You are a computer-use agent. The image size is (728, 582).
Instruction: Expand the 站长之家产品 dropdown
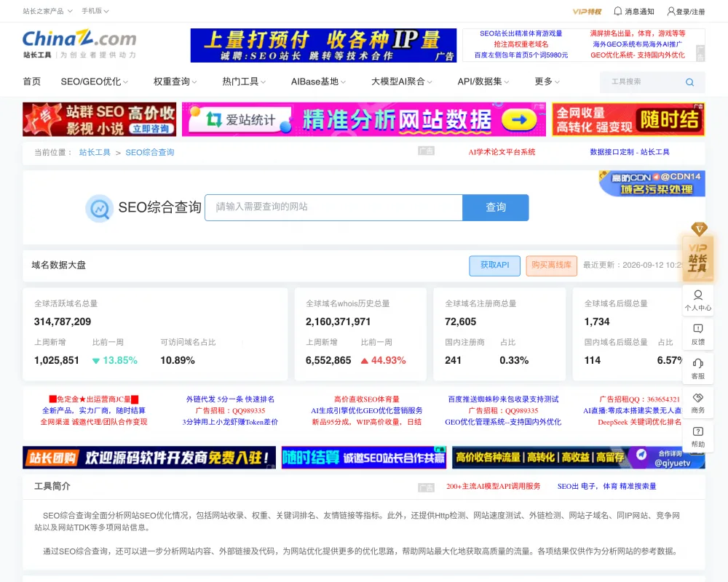47,11
